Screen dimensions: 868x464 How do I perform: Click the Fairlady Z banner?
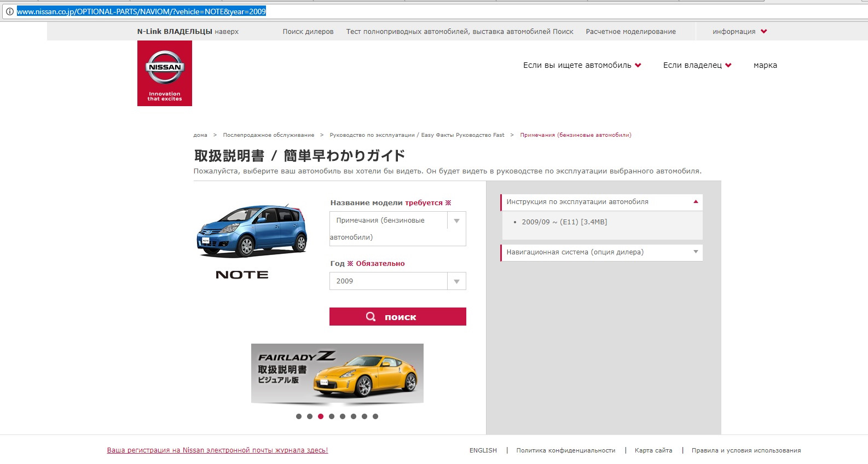tap(337, 373)
